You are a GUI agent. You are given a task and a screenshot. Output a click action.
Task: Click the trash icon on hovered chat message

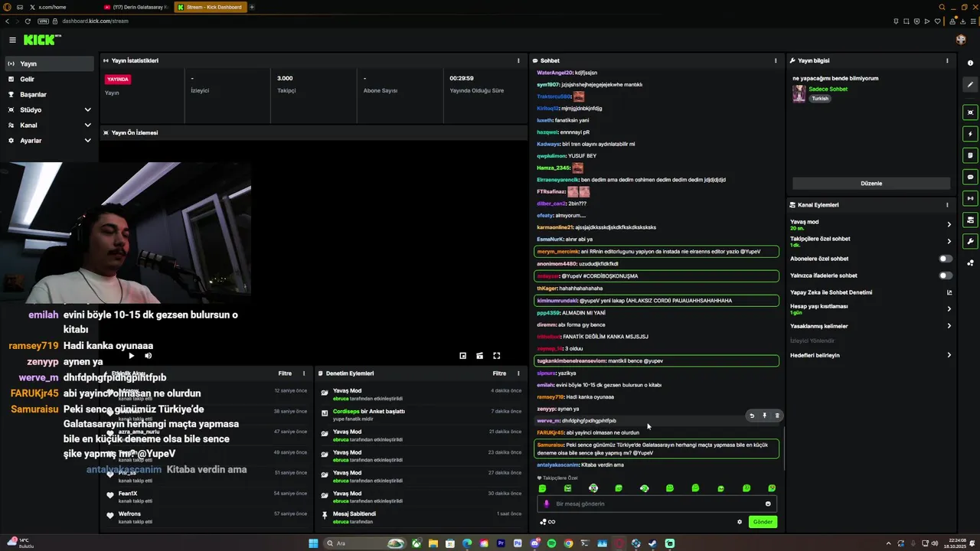tap(776, 416)
